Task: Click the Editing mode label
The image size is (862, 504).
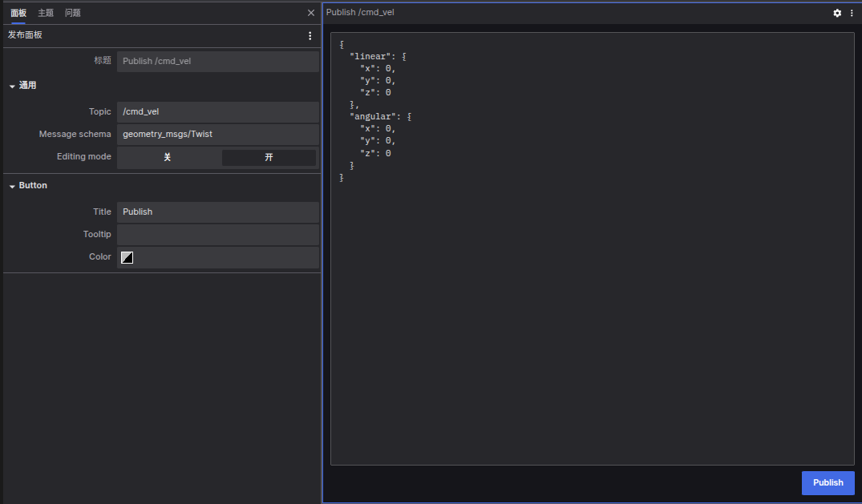Action: 83,156
